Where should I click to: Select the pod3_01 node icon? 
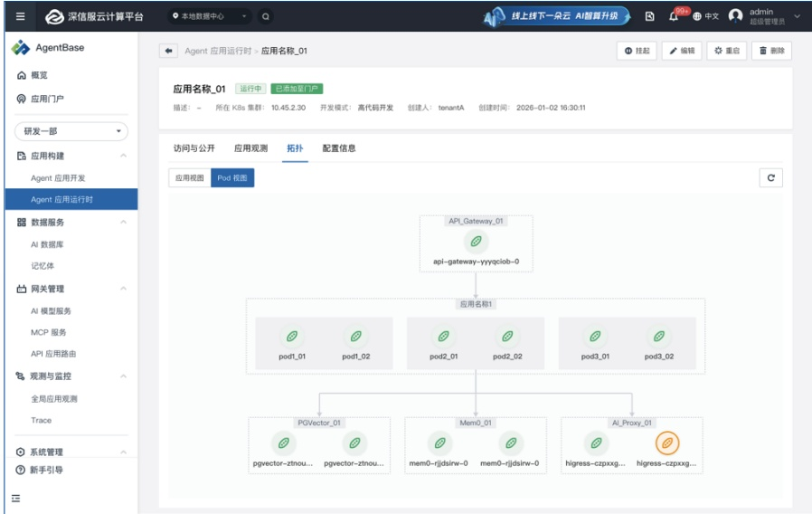tap(595, 337)
